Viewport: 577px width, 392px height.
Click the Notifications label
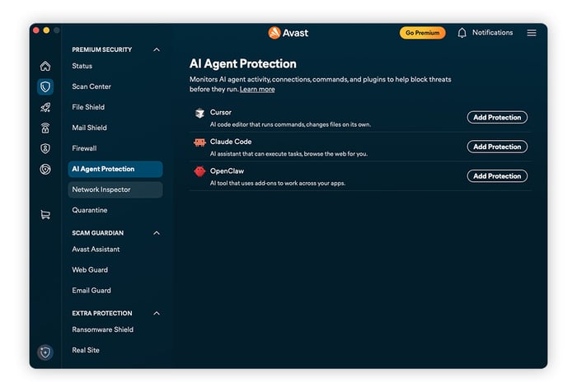point(492,33)
